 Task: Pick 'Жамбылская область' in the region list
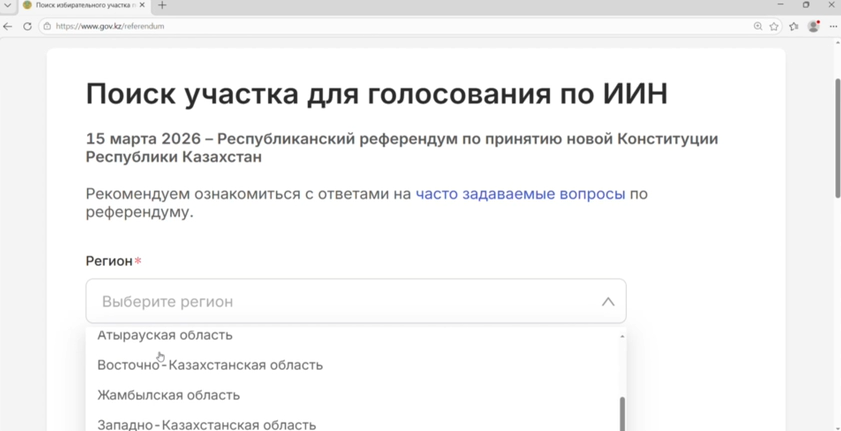168,395
